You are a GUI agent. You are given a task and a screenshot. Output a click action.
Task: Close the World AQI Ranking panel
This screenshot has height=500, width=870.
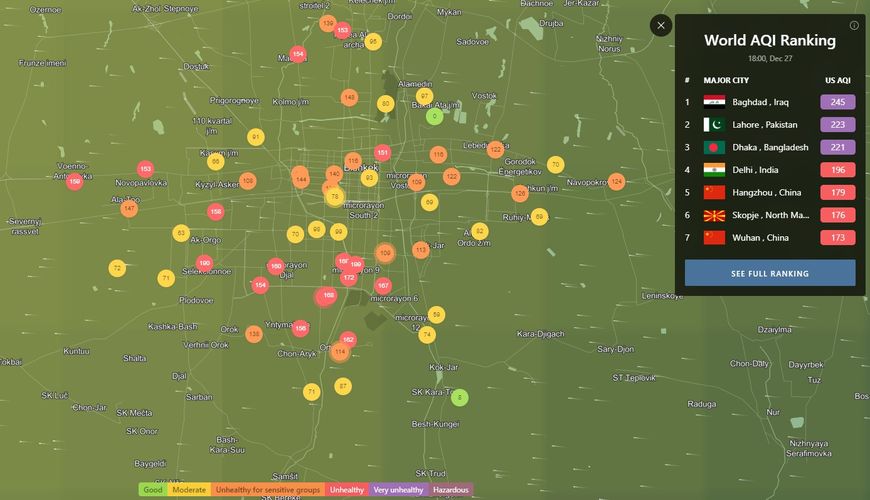(x=661, y=26)
